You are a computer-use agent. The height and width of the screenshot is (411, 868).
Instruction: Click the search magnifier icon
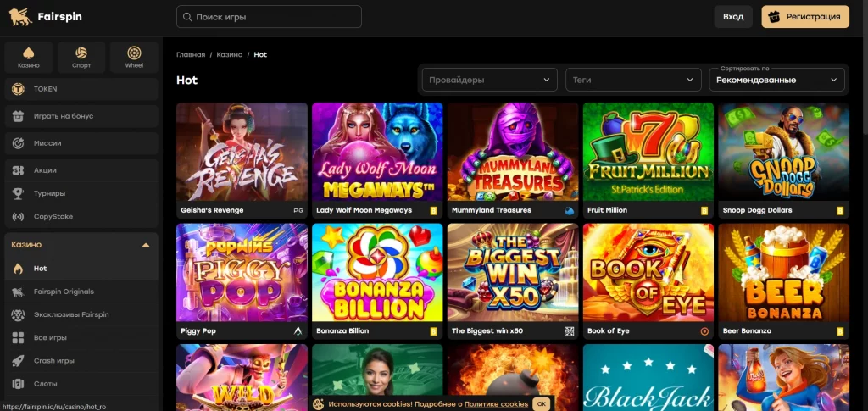click(x=187, y=17)
